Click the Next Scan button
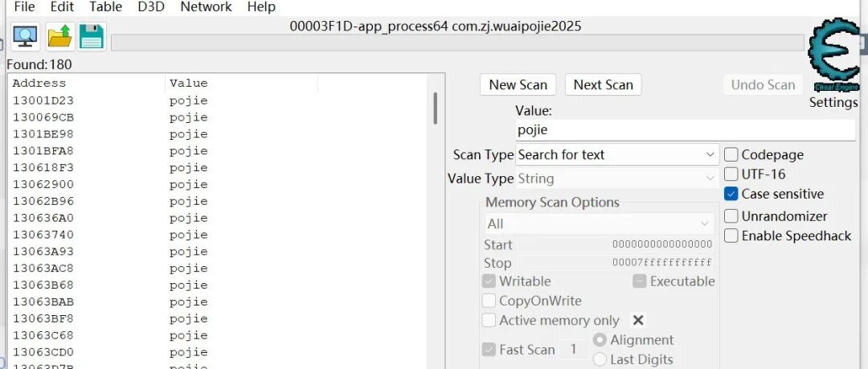The width and height of the screenshot is (868, 369). pyautogui.click(x=603, y=84)
